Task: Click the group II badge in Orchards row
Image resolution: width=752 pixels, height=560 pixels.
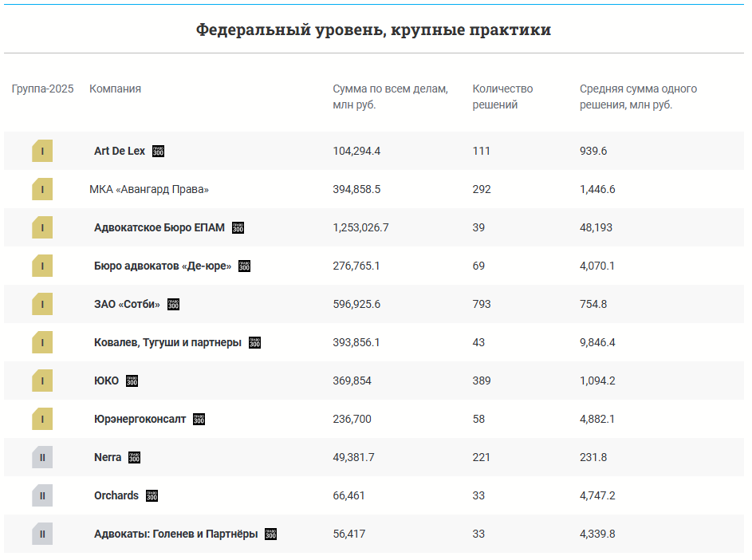Action: pos(42,495)
